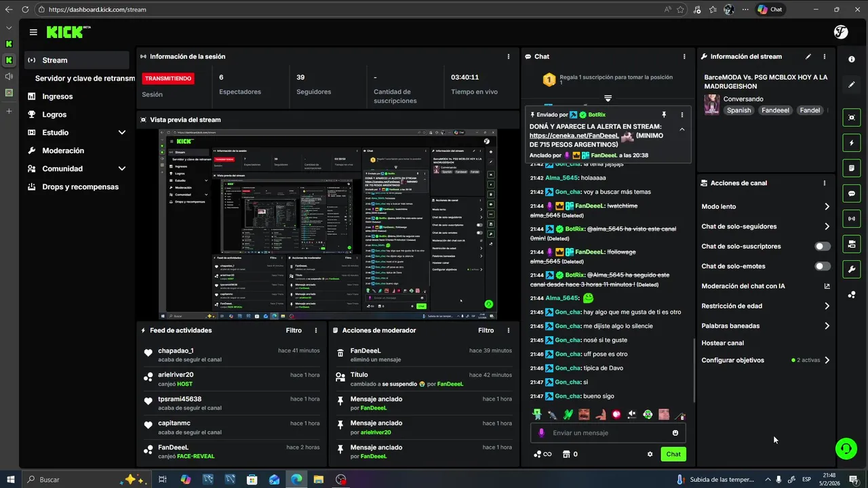Expand the Comunidad sidebar section

tap(122, 169)
